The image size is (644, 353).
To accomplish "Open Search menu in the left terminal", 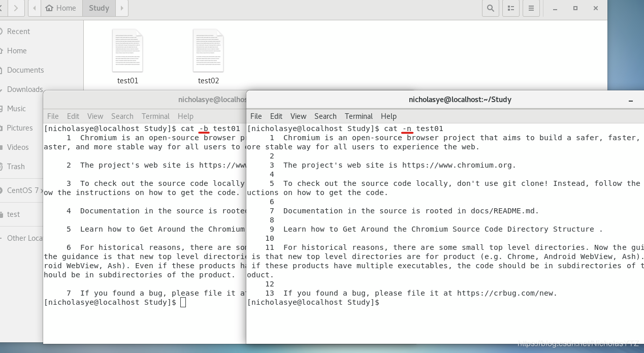I will pos(122,116).
